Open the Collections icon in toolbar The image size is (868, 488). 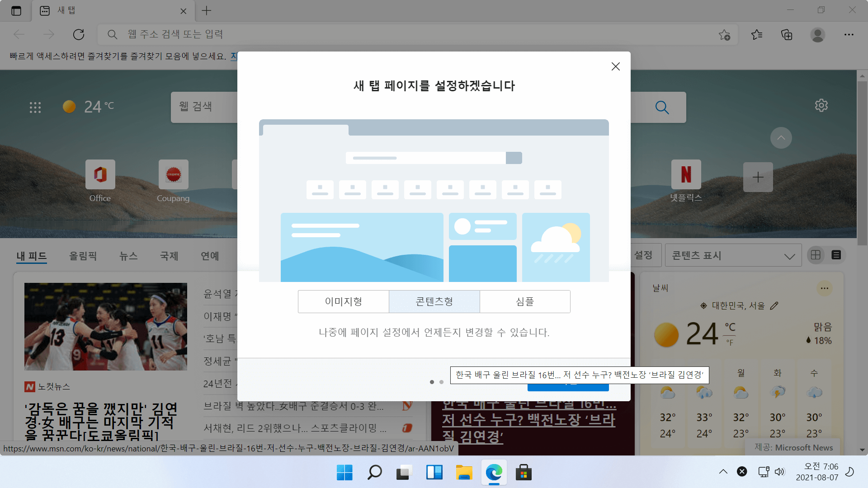787,34
